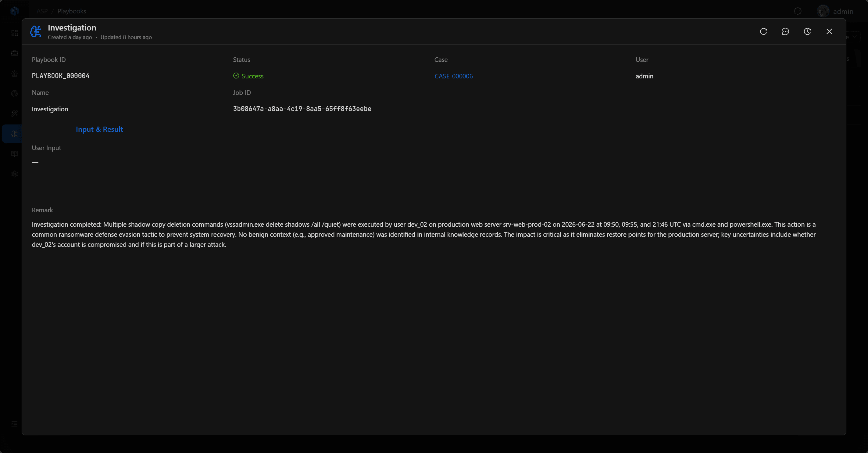Open the fingerprint icon in the sidebar
868x453 pixels.
(x=15, y=93)
